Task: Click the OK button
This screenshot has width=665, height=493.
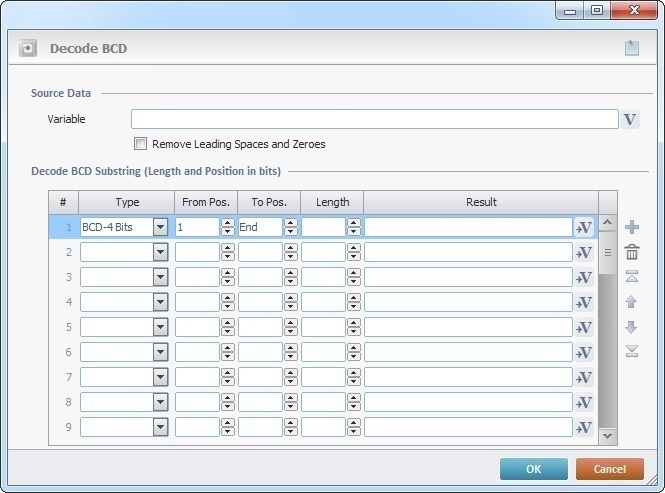Action: coord(533,469)
